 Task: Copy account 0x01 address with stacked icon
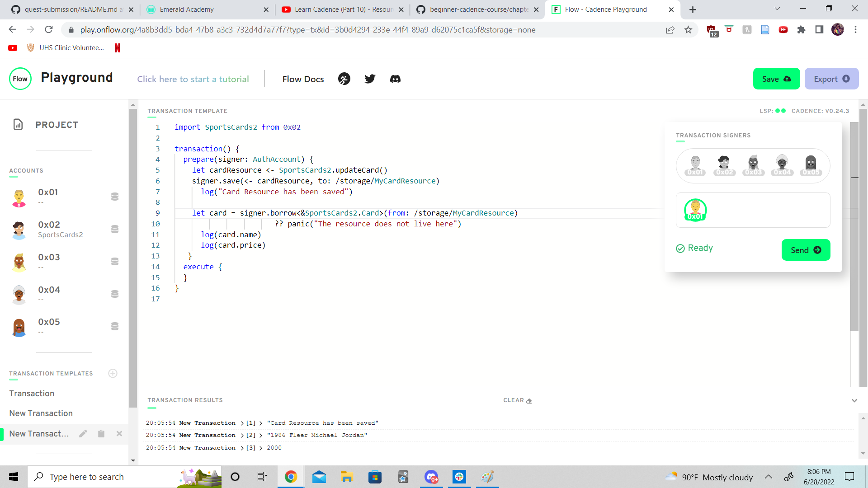[115, 197]
